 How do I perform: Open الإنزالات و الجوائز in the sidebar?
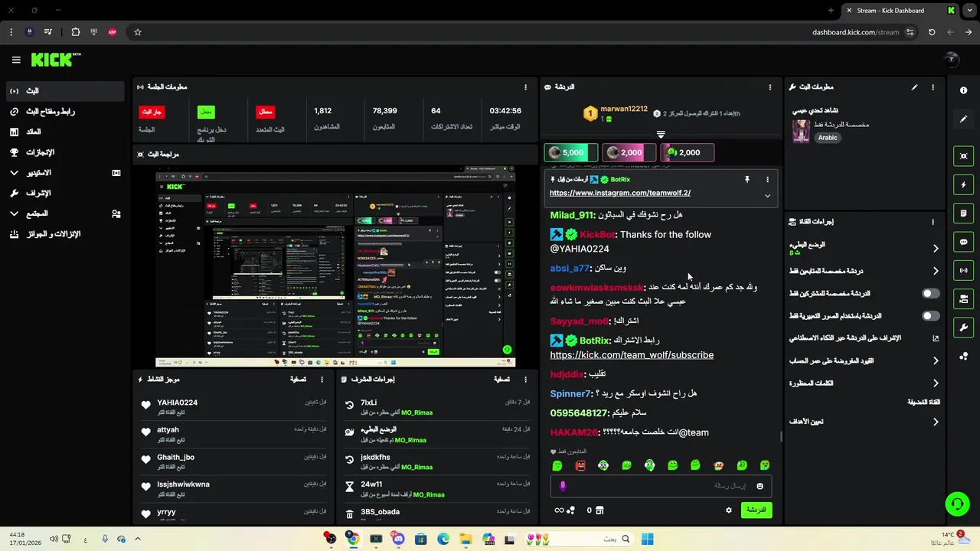[65, 234]
